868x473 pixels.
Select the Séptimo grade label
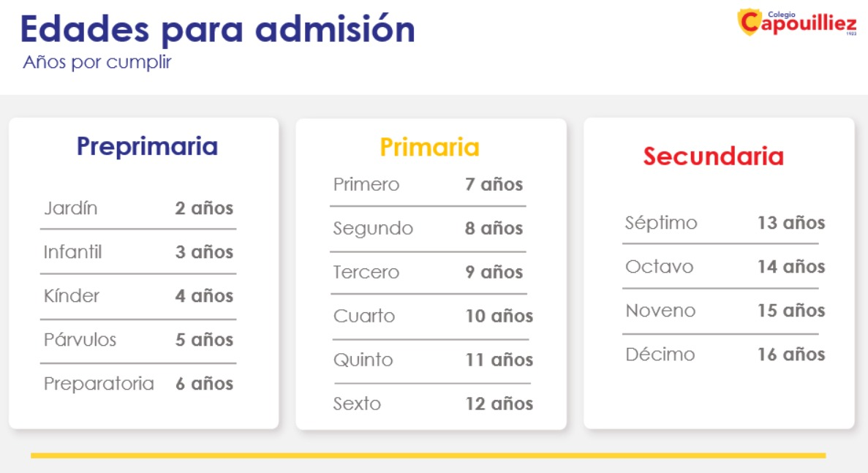coord(661,223)
